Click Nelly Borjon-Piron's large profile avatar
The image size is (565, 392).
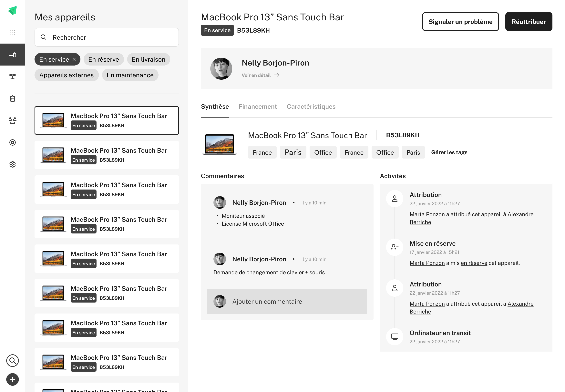tap(221, 68)
